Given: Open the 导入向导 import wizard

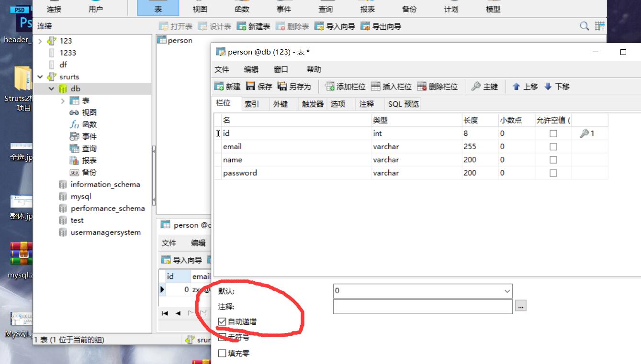Looking at the screenshot, I should pyautogui.click(x=335, y=26).
